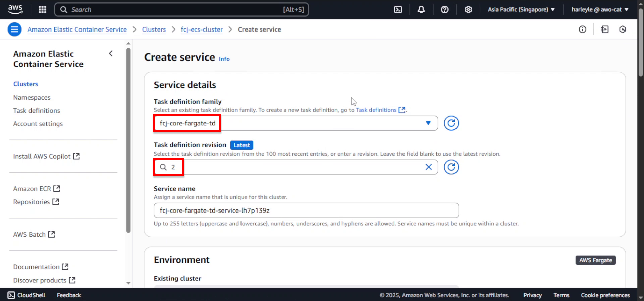Open Namespaces in the sidebar
This screenshot has height=301, width=644.
[32, 97]
